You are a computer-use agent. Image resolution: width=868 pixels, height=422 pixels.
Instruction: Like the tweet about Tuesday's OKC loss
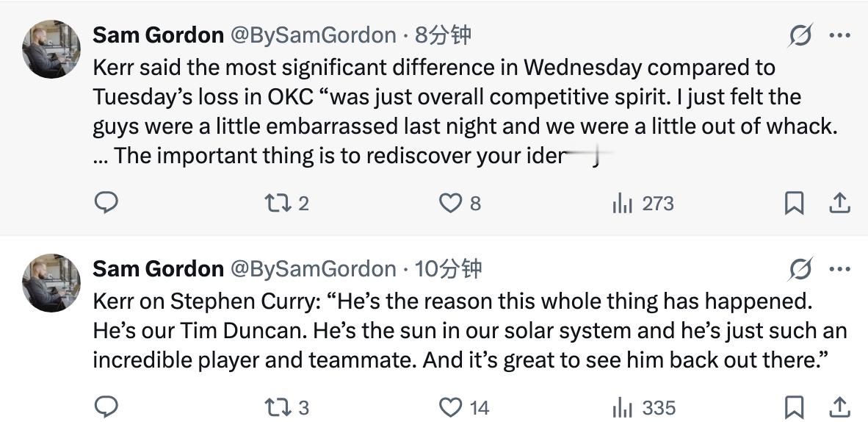(450, 202)
